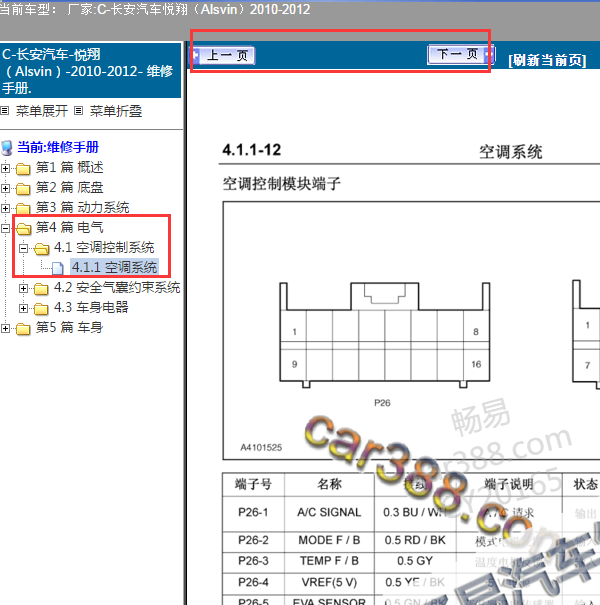This screenshot has width=600, height=605.
Task: Go to previous page with 上一页 button
Action: coord(223,56)
